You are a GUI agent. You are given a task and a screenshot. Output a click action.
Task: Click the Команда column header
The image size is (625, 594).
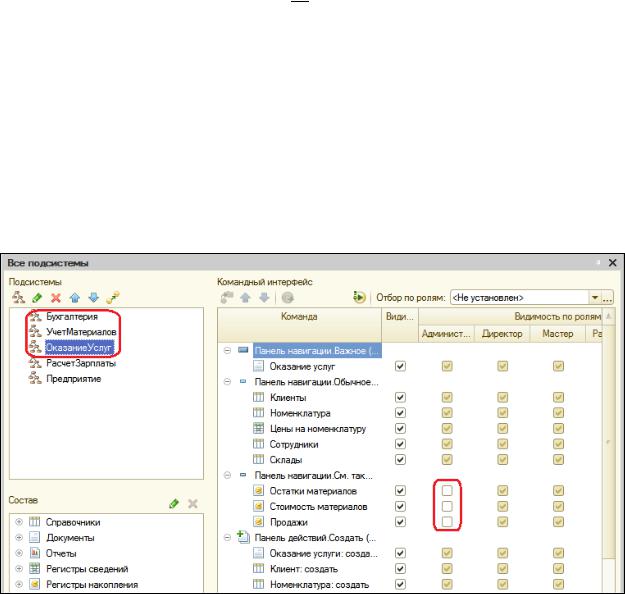(x=299, y=325)
